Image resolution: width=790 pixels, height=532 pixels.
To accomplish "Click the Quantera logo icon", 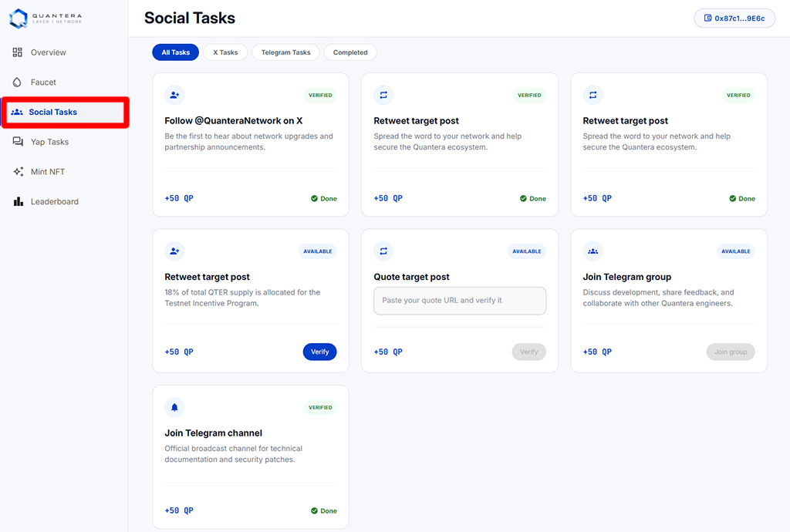I will pos(19,19).
